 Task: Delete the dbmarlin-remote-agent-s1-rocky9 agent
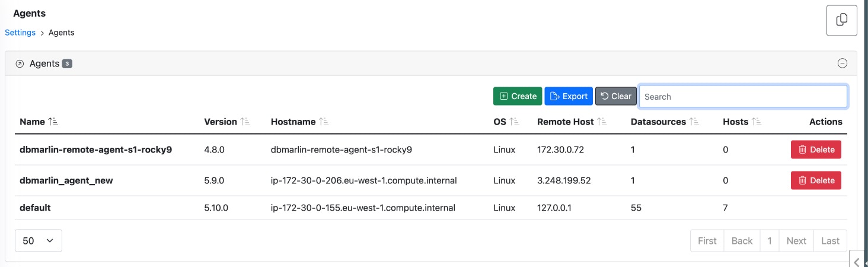click(x=816, y=150)
